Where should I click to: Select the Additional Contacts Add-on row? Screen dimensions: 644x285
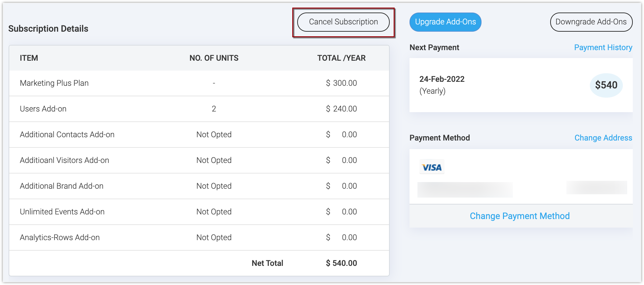pyautogui.click(x=67, y=135)
